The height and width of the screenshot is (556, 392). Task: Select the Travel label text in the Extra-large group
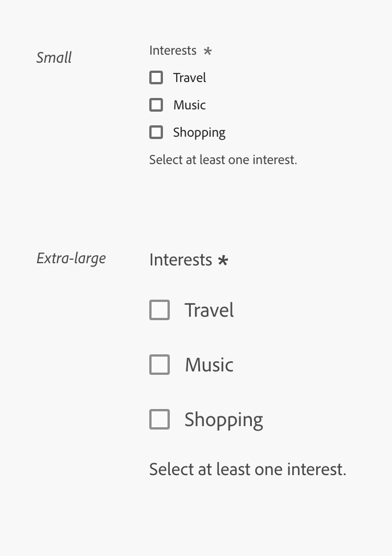pos(209,310)
